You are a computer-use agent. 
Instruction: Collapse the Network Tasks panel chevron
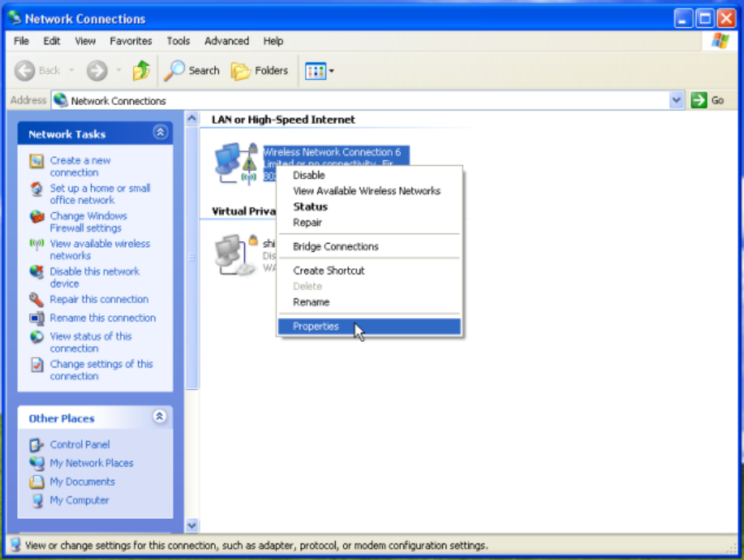(x=160, y=132)
